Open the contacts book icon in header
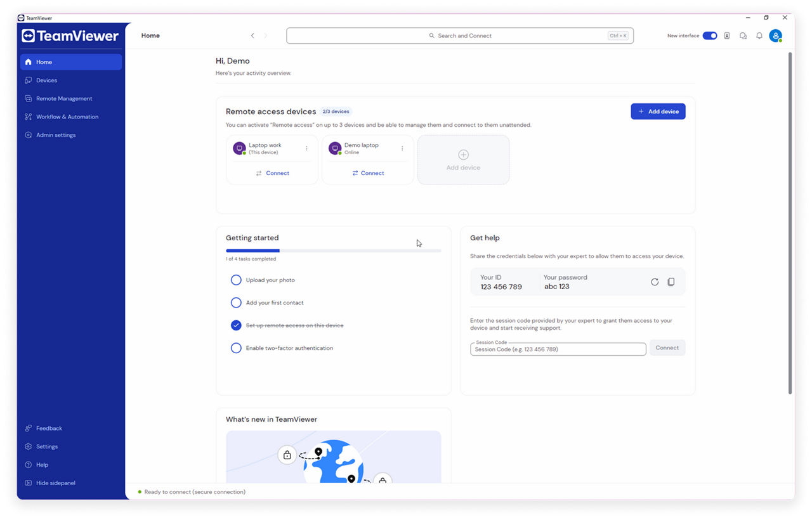 coord(727,36)
